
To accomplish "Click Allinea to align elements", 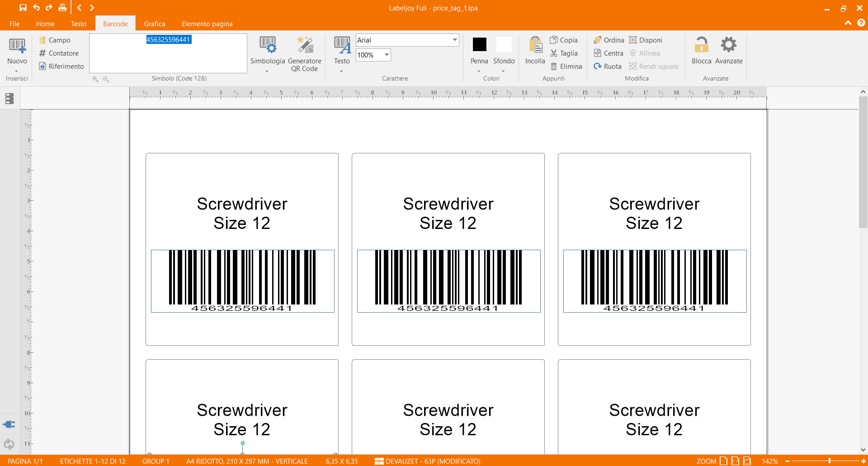I will pyautogui.click(x=645, y=53).
